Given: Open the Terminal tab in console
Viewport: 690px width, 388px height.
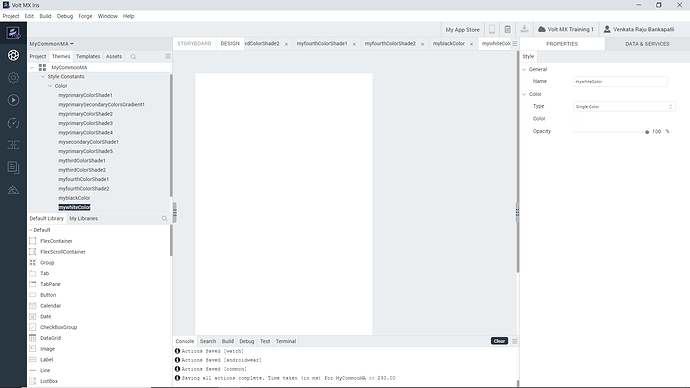Looking at the screenshot, I should coord(286,341).
